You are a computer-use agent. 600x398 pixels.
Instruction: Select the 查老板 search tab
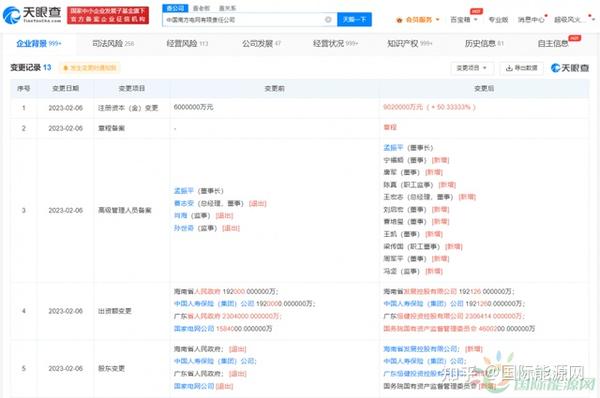tap(201, 8)
